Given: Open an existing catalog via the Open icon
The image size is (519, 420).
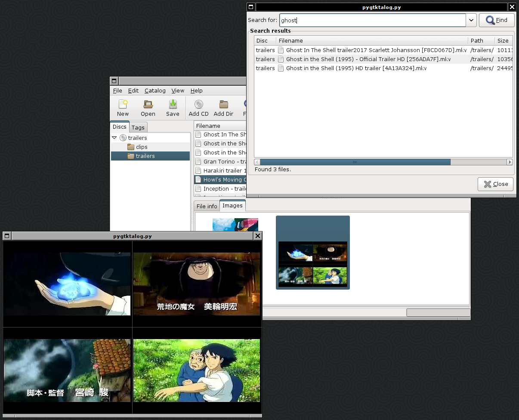Looking at the screenshot, I should [148, 108].
